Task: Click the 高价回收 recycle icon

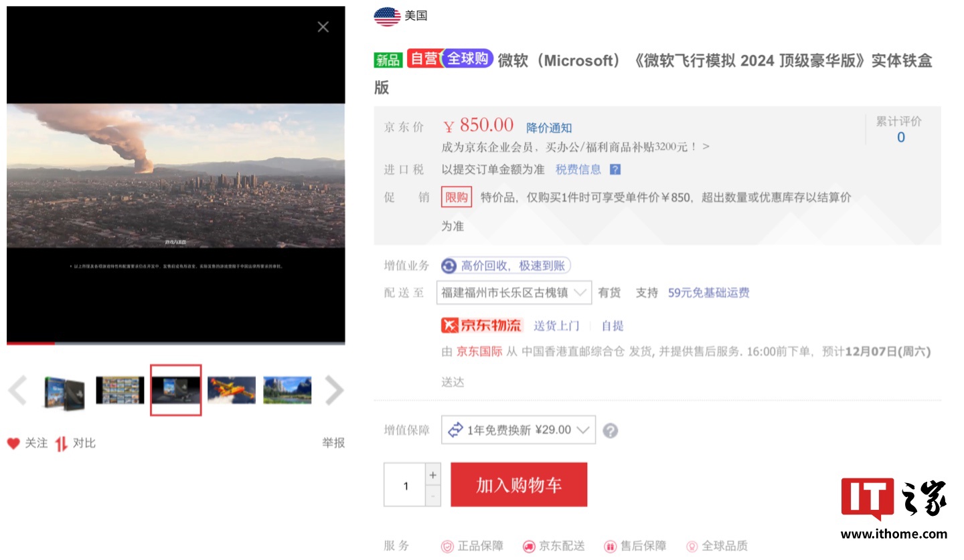Action: [x=449, y=266]
